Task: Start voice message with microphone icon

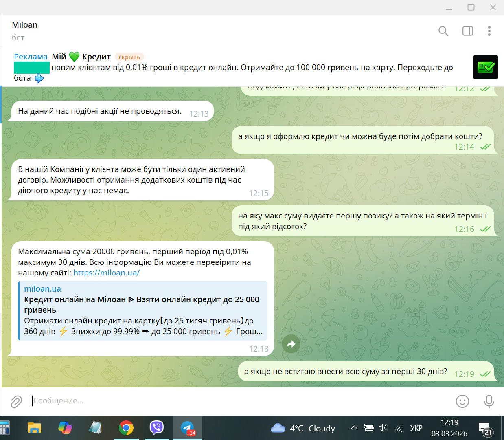Action: click(x=489, y=401)
